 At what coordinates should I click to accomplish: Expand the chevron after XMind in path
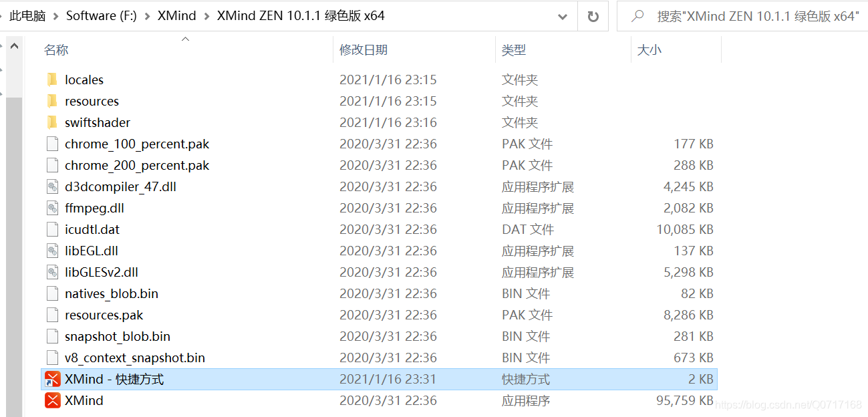206,16
